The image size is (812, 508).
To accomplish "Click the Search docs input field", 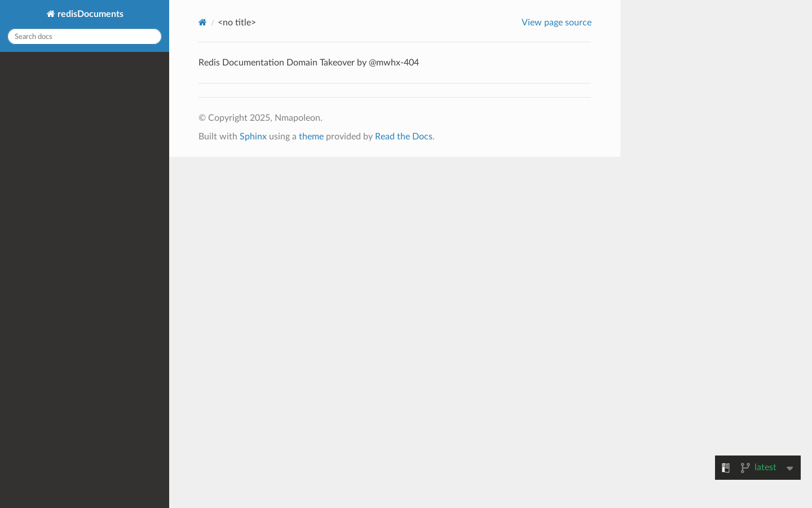I will [x=85, y=36].
